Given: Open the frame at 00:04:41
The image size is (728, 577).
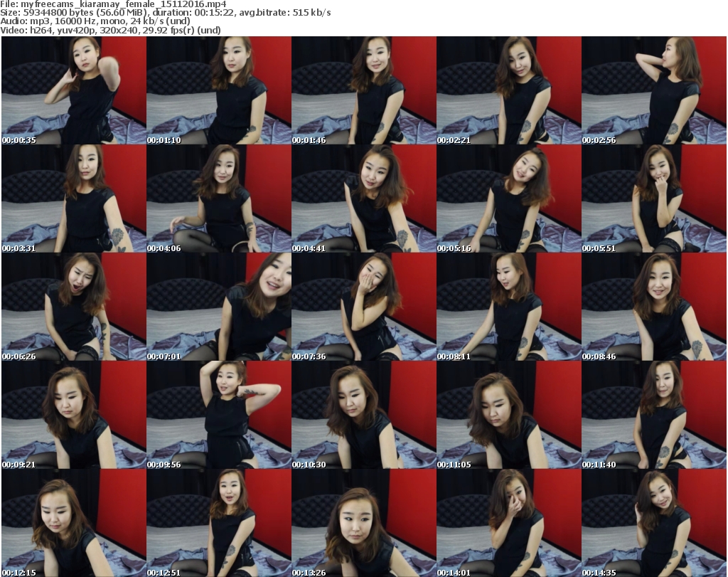Looking at the screenshot, I should [364, 198].
